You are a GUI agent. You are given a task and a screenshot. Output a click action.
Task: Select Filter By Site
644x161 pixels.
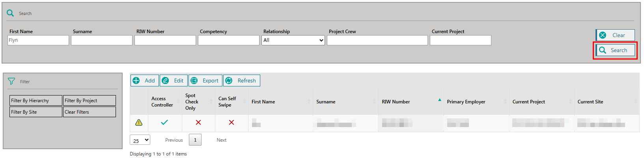tap(36, 112)
